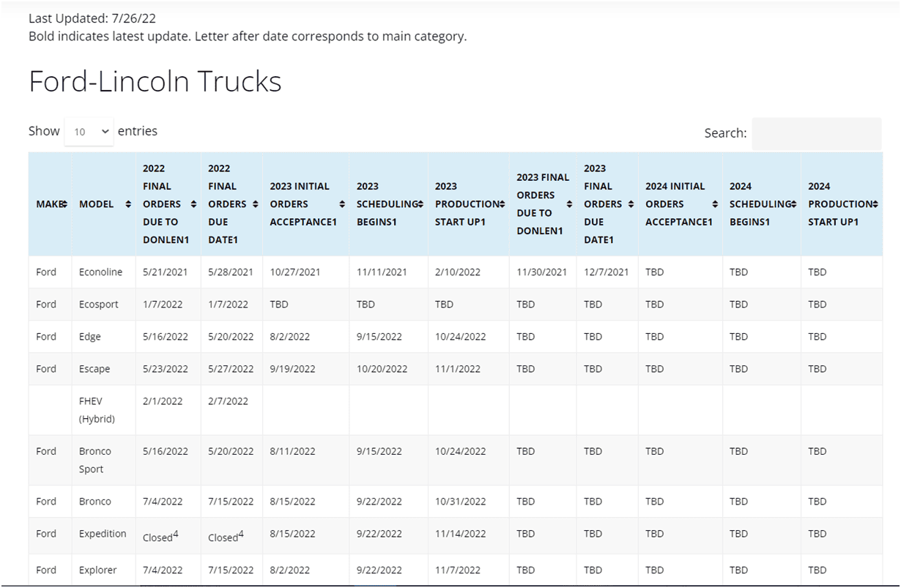
Task: Click the 11/14/2022 date in Expedition row
Action: tap(461, 534)
